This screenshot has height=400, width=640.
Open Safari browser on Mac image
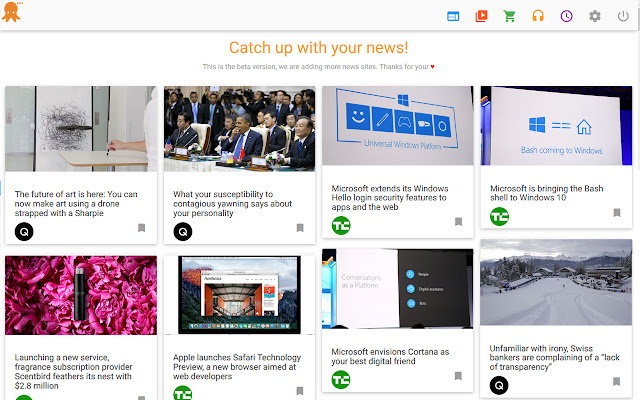click(x=239, y=296)
